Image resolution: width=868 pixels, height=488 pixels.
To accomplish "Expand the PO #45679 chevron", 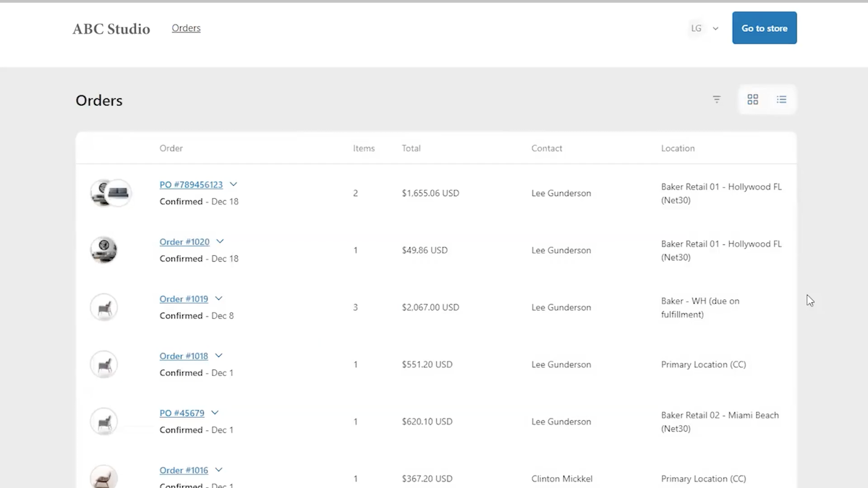I will tap(215, 413).
